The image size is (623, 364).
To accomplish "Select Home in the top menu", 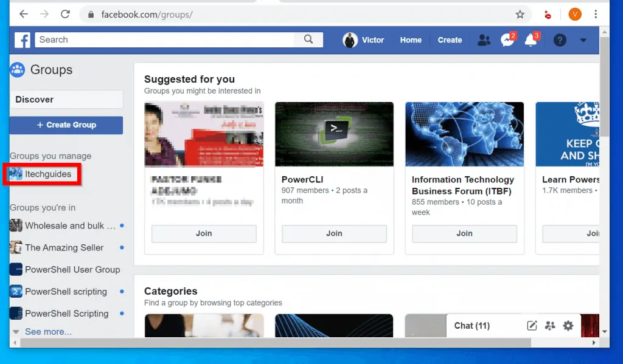I will coord(411,39).
